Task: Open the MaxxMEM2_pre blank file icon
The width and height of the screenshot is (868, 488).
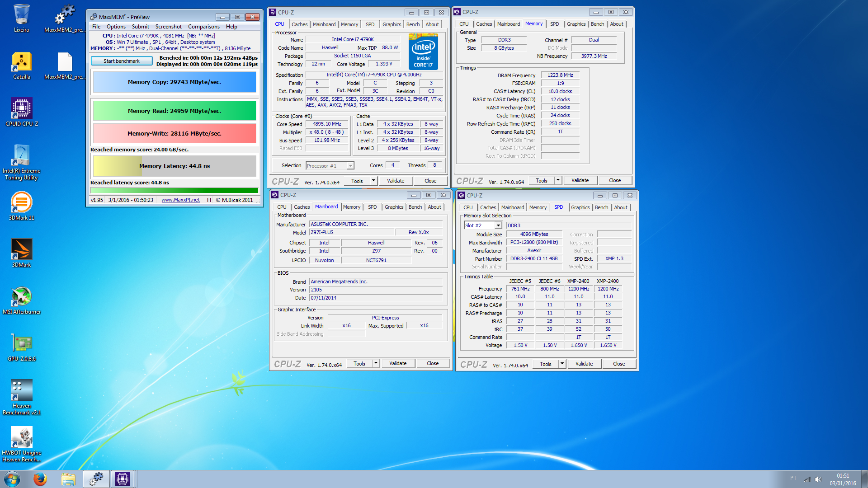Action: (x=65, y=66)
